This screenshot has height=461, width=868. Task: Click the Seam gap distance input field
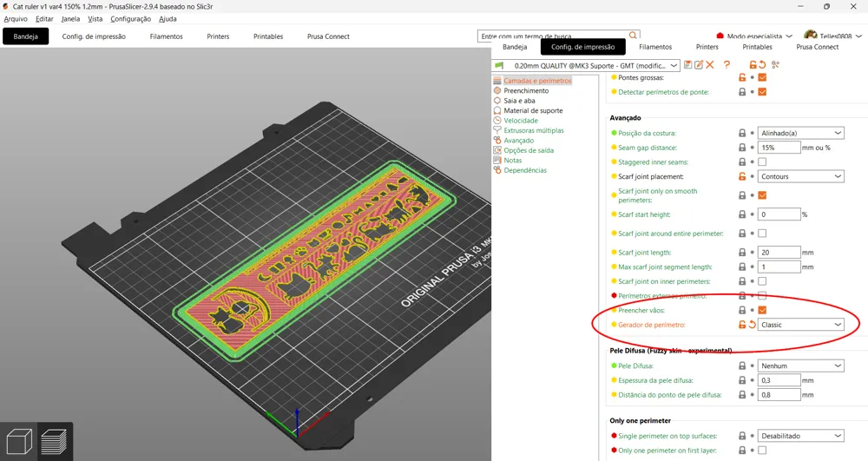pos(779,148)
